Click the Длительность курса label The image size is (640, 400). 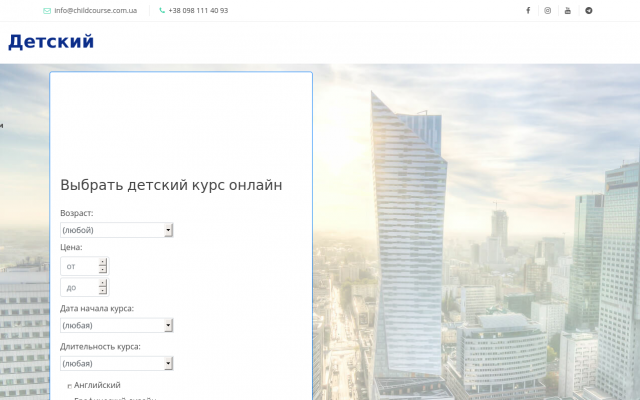coord(100,347)
